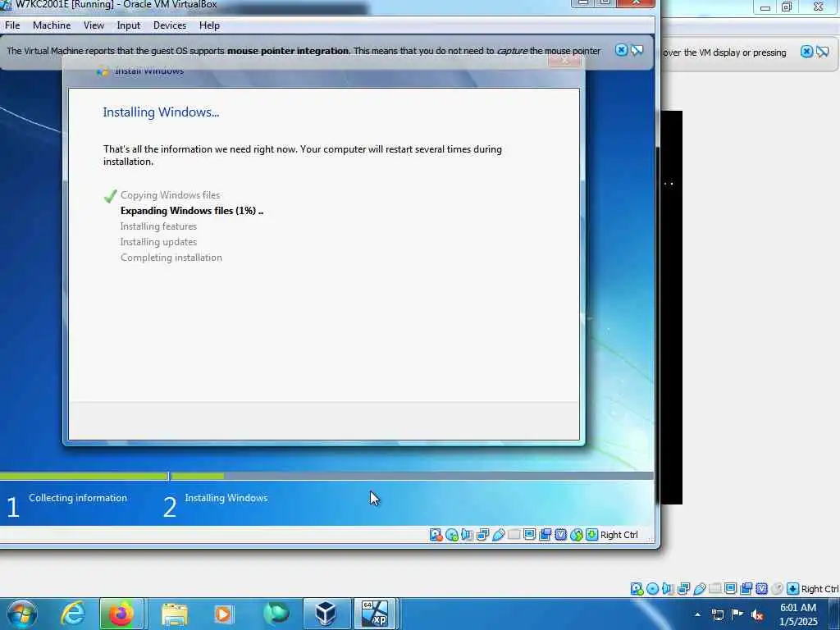Click hard disk indicator in W7KC2001E status bar
Viewport: 840px width, 630px height.
coord(436,535)
